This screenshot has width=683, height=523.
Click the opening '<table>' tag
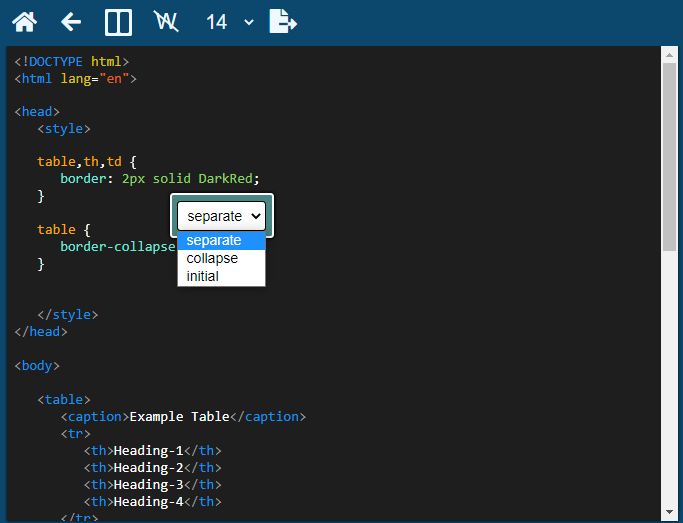tap(64, 399)
